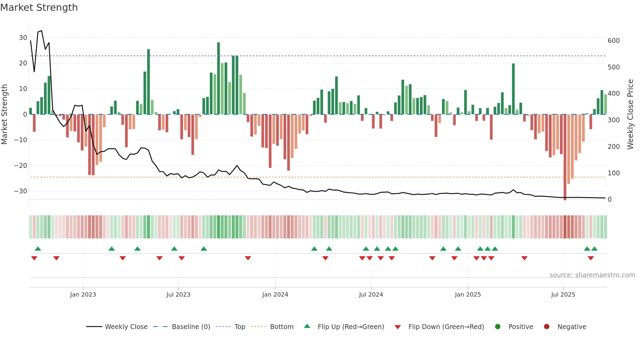Screen dimensions: 644x362
Task: Toggle the Flip Up (Red→Green) legend entry
Action: 344,327
